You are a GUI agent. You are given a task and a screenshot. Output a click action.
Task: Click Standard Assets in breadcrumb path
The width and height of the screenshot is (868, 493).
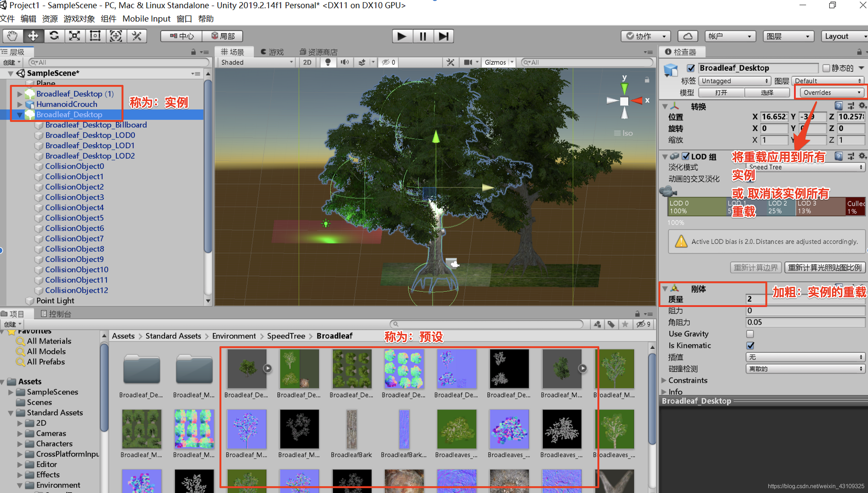(x=173, y=336)
